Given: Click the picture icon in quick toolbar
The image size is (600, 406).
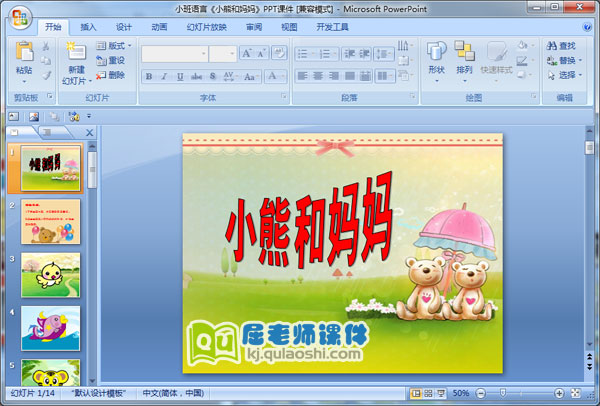Looking at the screenshot, I should click(34, 116).
